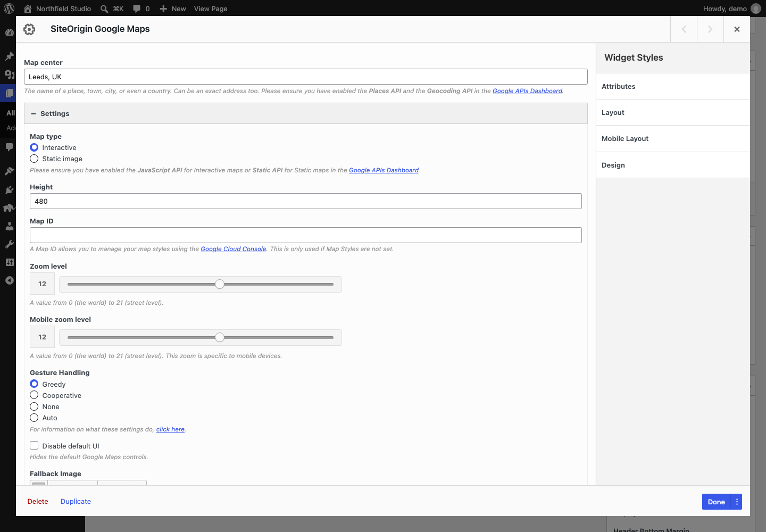Expand Mobile Layout widget styles
The height and width of the screenshot is (532, 766).
coord(673,139)
